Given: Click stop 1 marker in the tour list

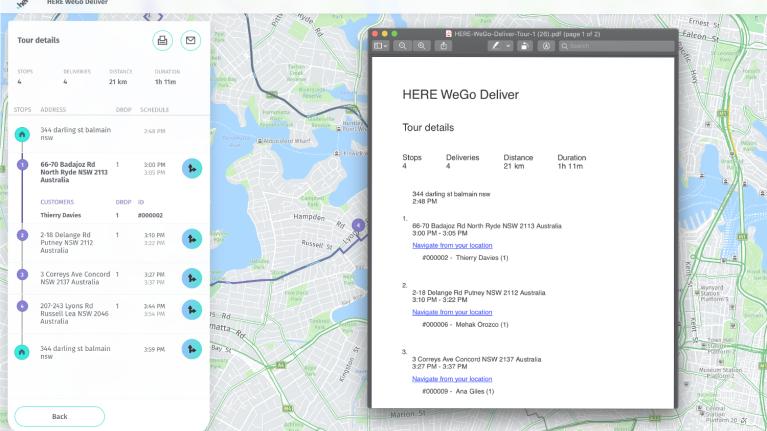Looking at the screenshot, I should pyautogui.click(x=22, y=165).
